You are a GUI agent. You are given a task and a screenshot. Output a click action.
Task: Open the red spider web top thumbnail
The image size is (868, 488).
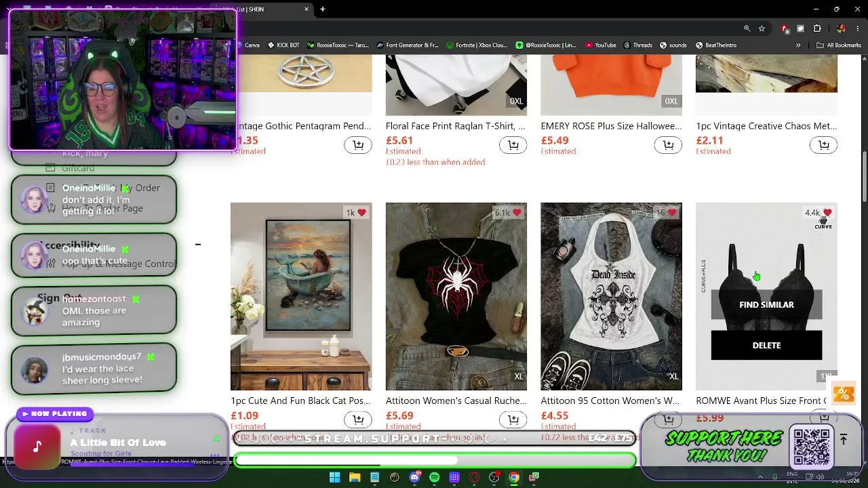coord(456,296)
